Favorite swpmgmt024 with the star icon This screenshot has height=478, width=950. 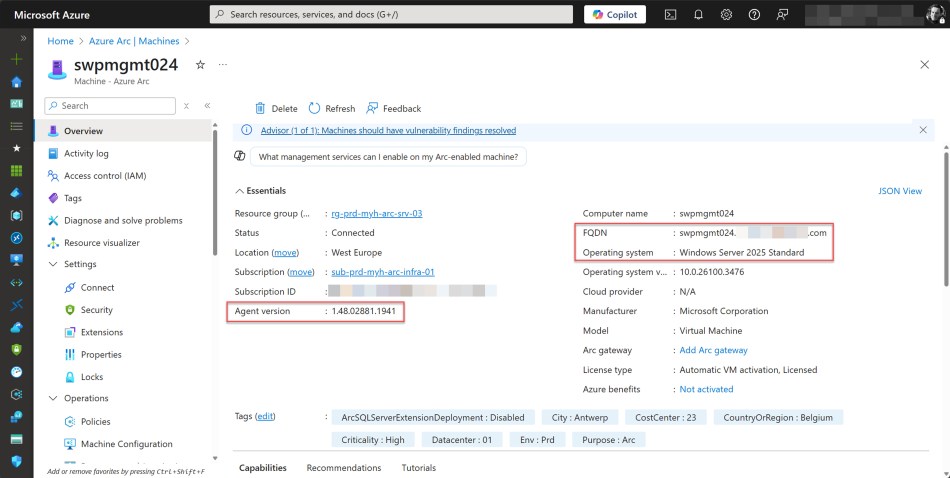coord(200,65)
